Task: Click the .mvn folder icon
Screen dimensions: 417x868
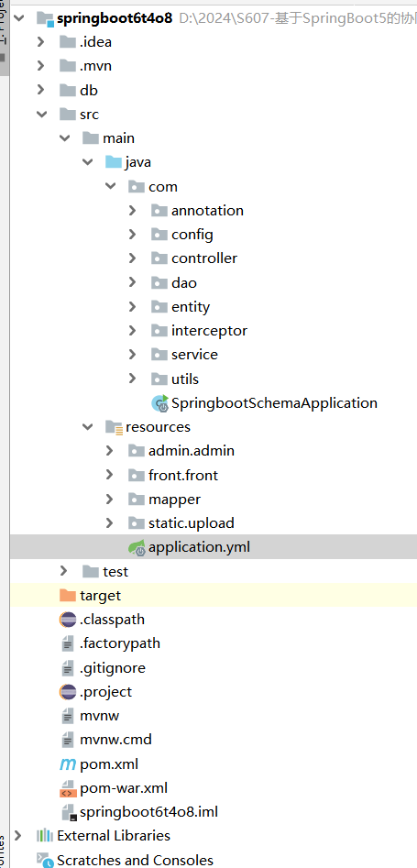Action: [x=68, y=65]
